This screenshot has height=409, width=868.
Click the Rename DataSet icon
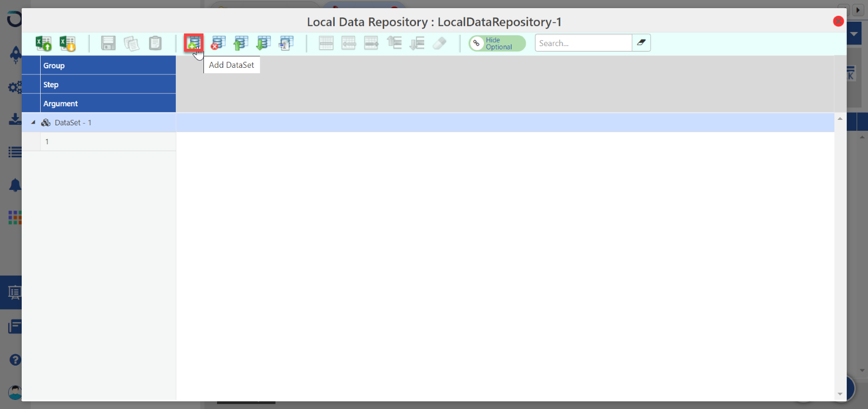click(286, 43)
